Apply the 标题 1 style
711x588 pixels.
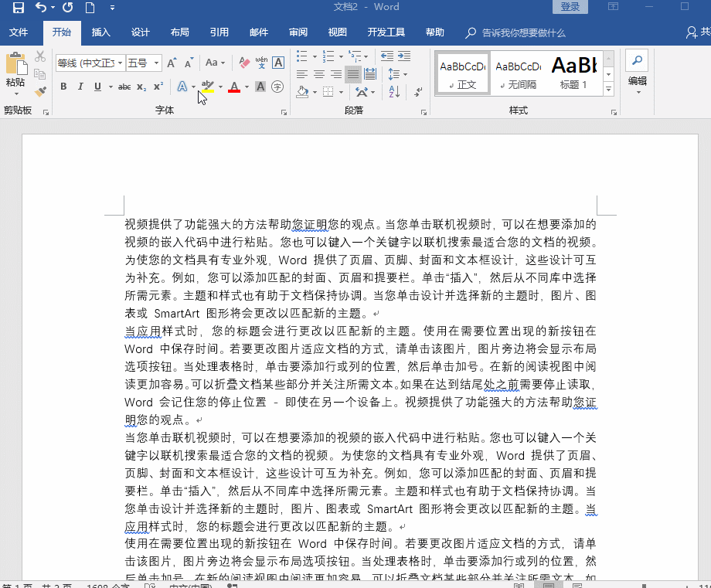click(576, 72)
